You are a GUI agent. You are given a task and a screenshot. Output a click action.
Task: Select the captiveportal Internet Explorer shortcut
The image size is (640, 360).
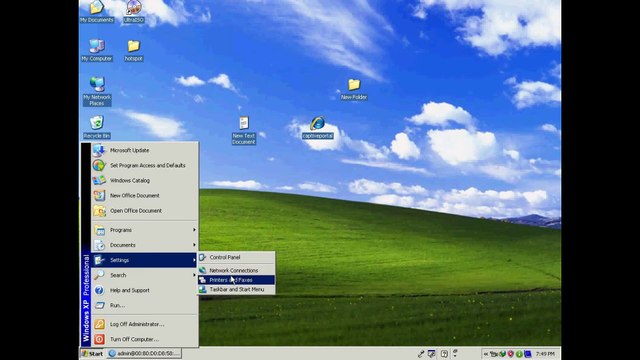pyautogui.click(x=318, y=127)
